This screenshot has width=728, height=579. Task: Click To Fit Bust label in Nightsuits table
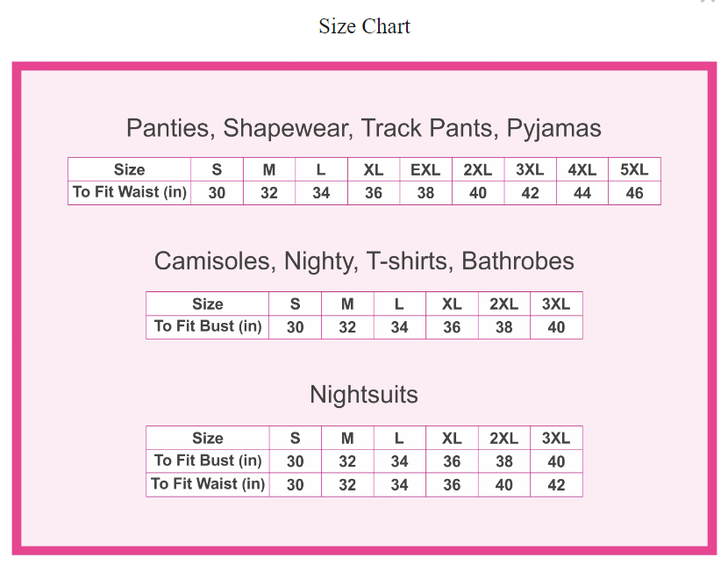click(208, 461)
